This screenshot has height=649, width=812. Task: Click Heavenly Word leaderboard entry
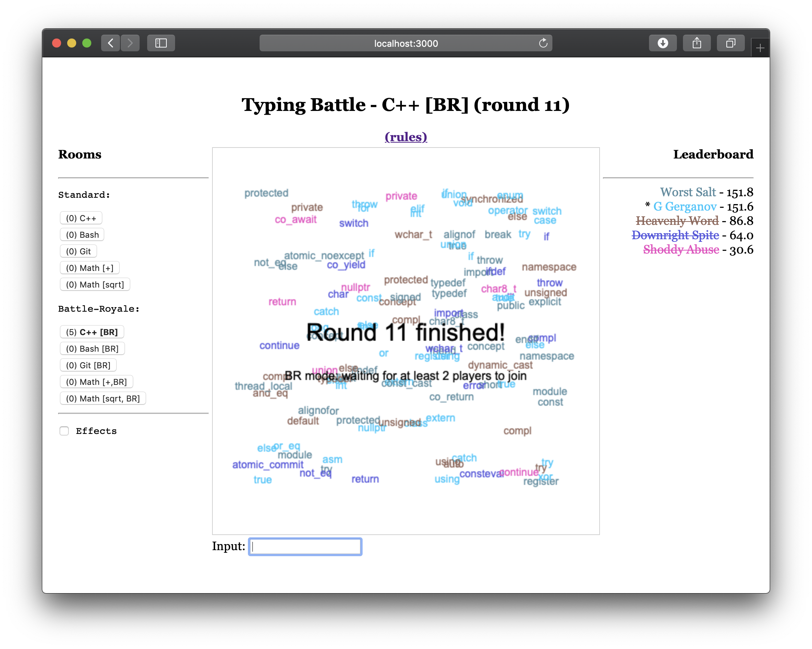coord(677,221)
